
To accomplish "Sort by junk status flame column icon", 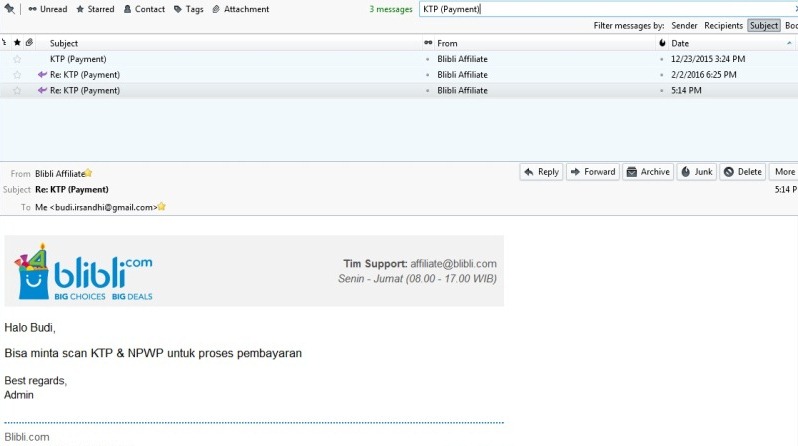I will [x=662, y=43].
